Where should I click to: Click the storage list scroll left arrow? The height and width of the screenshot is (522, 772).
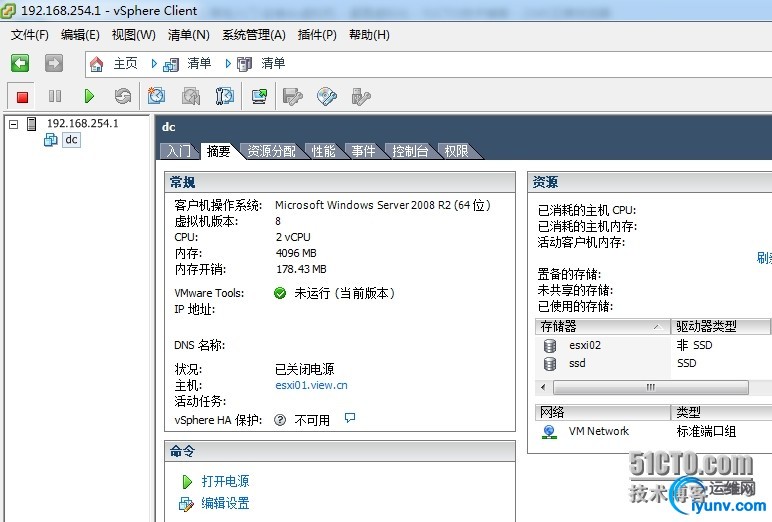tap(543, 388)
